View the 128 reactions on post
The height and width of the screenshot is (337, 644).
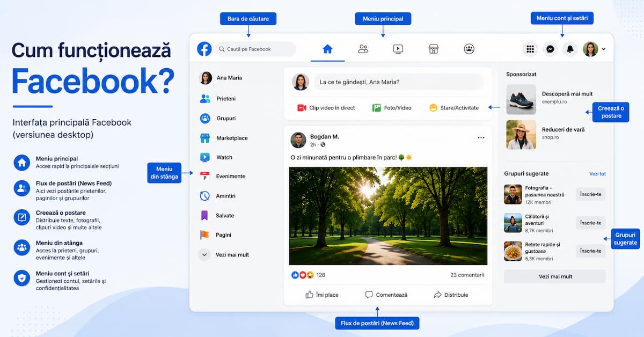[308, 275]
